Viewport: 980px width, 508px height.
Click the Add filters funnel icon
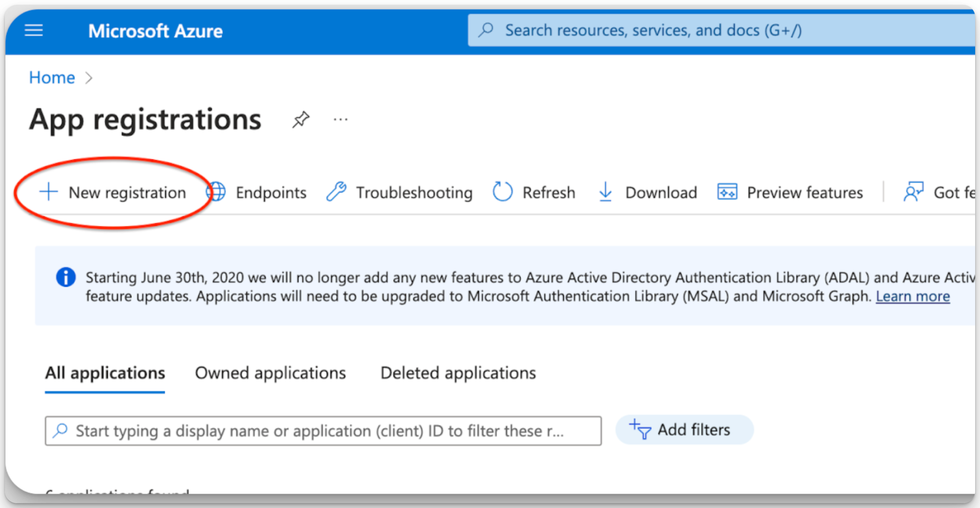click(640, 429)
